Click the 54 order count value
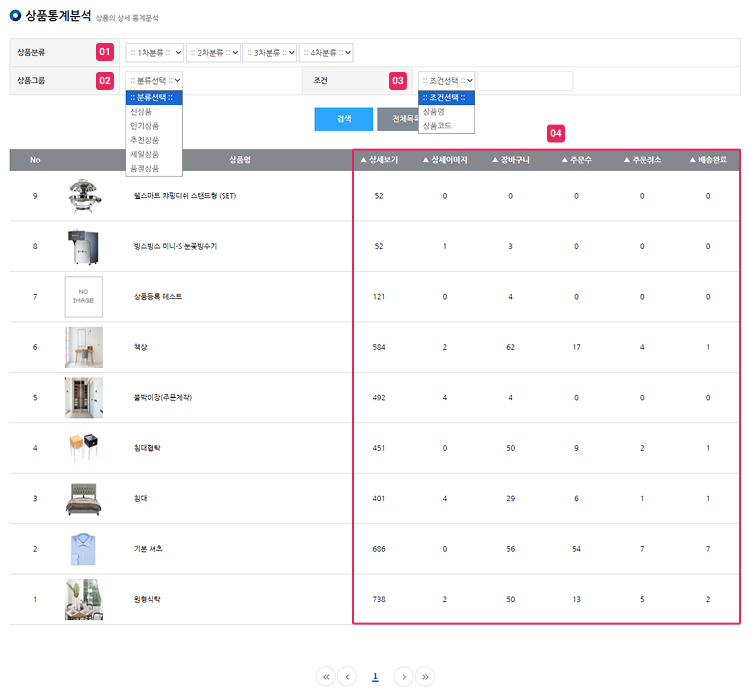This screenshot has height=696, width=750. (576, 549)
